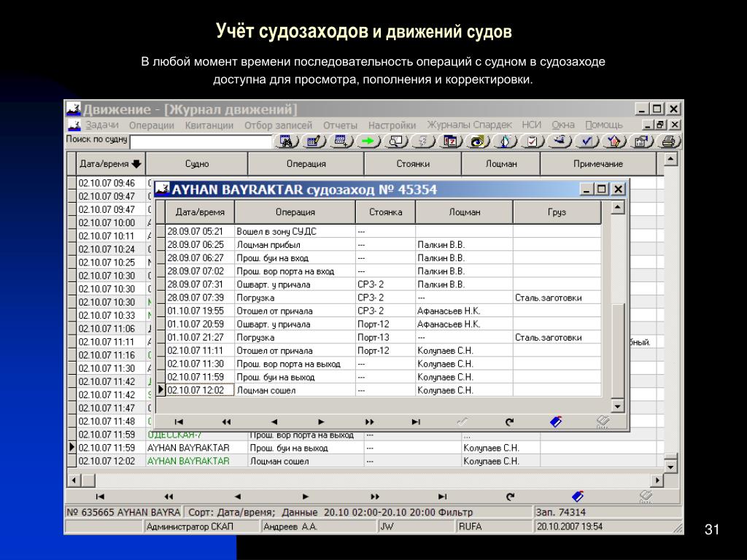Viewport: 747px width, 560px height.
Task: Click Лоцман header in AYHAN BAYRAKTAR window
Action: coord(465,212)
